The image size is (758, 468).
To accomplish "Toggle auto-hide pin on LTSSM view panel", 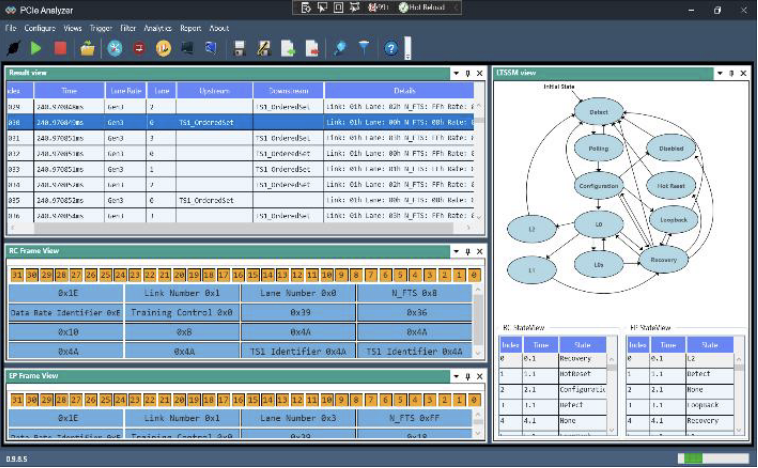I will (x=731, y=73).
